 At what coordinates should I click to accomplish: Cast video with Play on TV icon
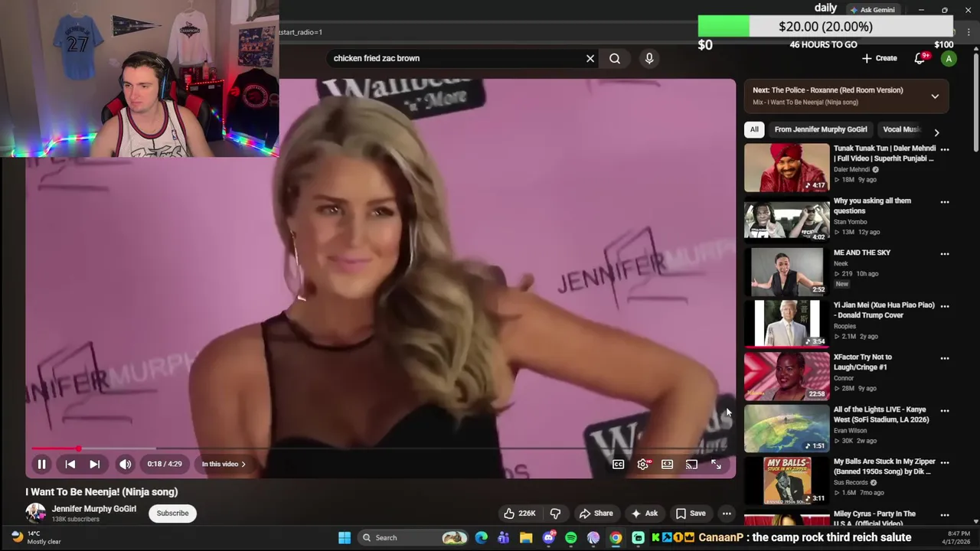click(x=692, y=464)
